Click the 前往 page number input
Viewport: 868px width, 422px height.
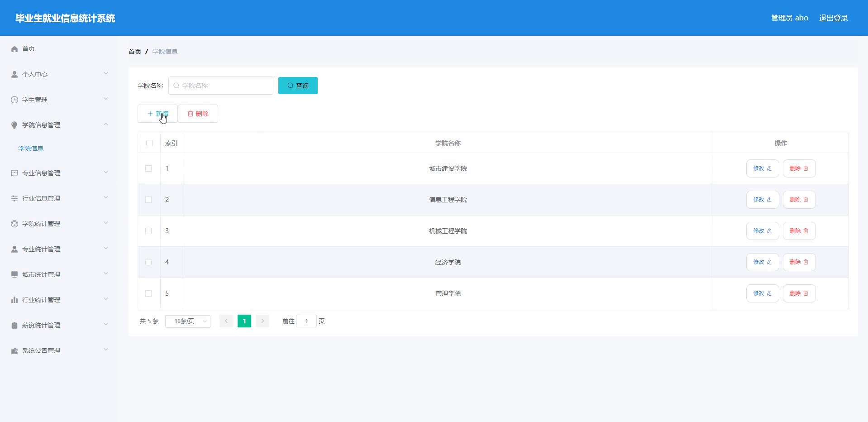point(306,321)
